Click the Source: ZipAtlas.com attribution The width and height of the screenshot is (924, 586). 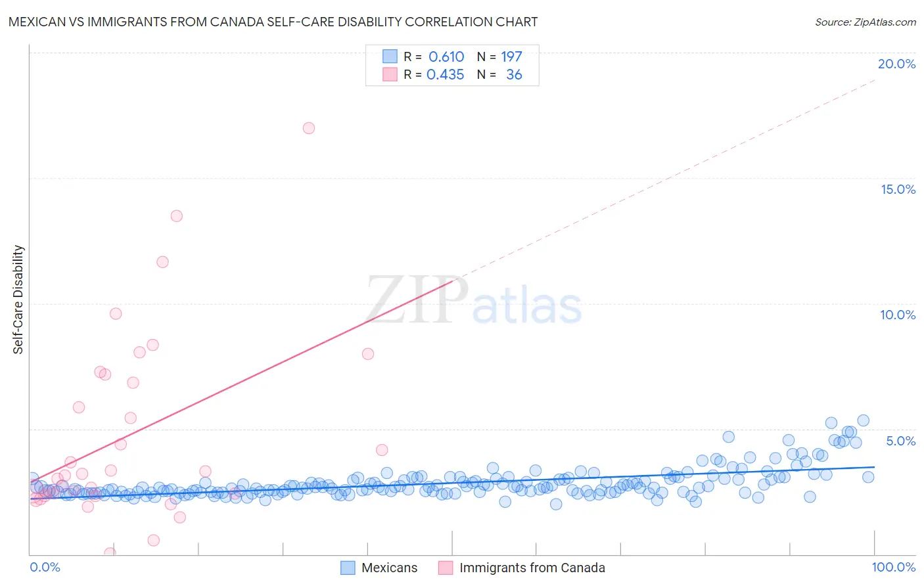866,22
